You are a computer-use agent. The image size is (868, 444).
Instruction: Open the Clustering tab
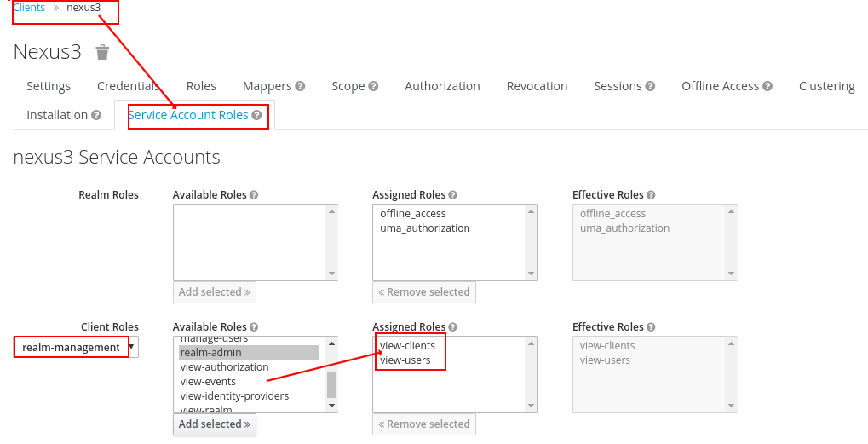[x=827, y=86]
